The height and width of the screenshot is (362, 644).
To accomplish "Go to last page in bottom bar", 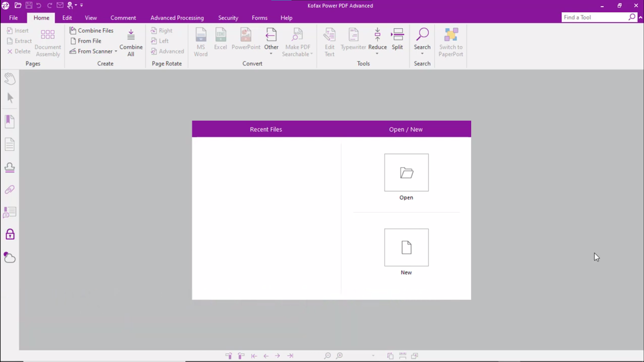I will coord(290,356).
